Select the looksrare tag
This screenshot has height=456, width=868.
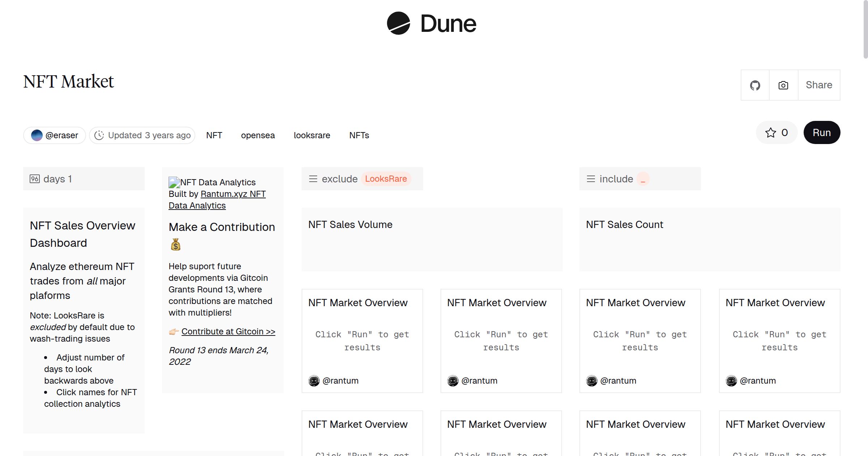pyautogui.click(x=312, y=135)
